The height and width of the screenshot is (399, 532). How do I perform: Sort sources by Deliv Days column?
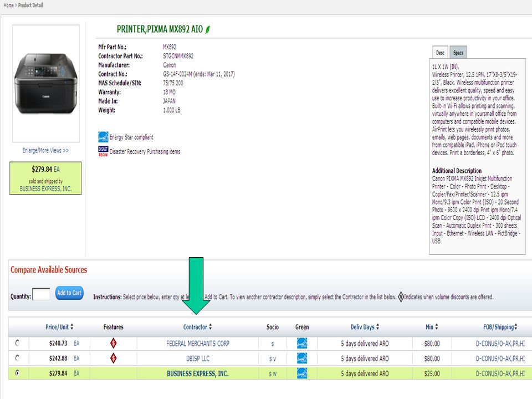tap(365, 327)
